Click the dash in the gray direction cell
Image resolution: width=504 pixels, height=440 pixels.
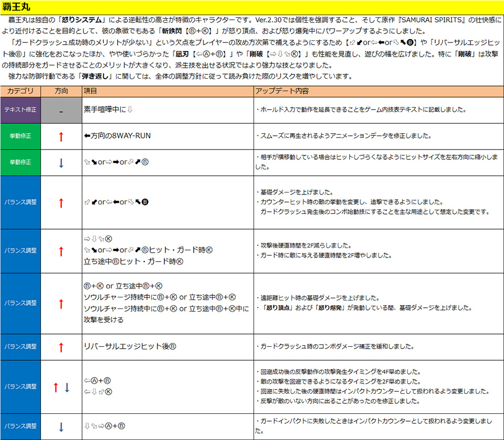tap(61, 111)
